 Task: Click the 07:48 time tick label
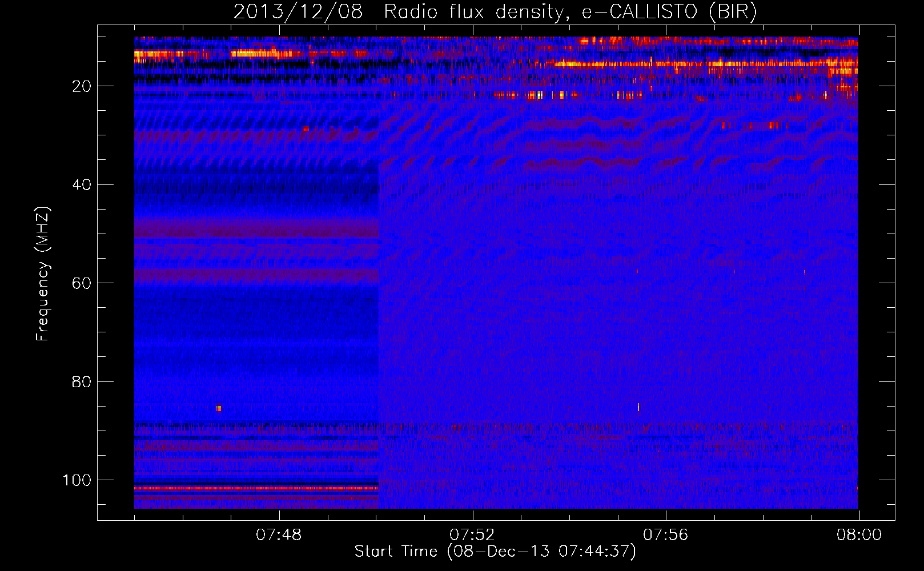279,535
